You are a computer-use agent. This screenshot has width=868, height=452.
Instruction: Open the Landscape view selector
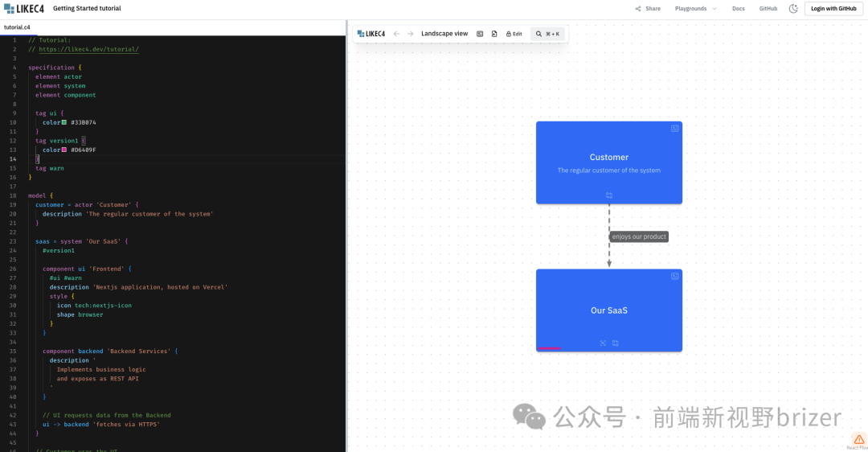pos(444,34)
